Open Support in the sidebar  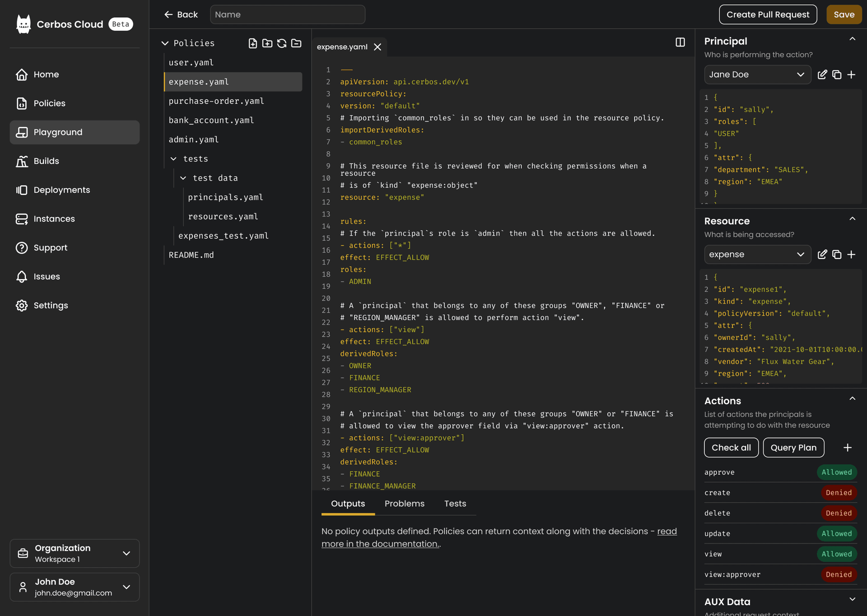(x=75, y=248)
